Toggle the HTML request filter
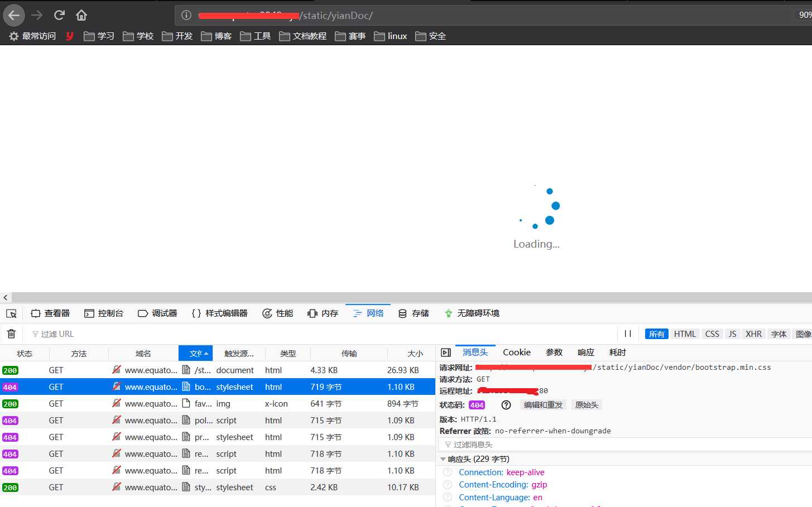 (x=685, y=334)
